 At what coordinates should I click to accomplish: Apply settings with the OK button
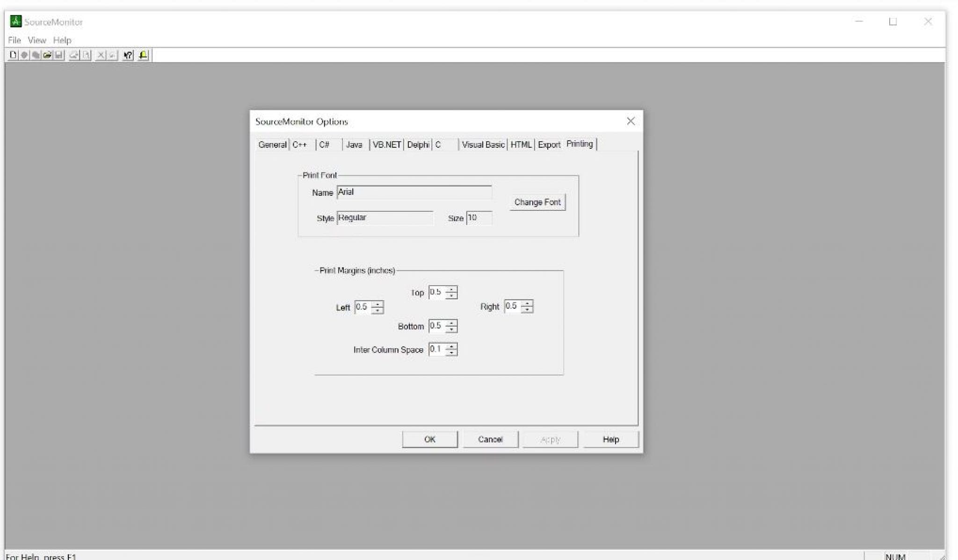[x=429, y=439]
